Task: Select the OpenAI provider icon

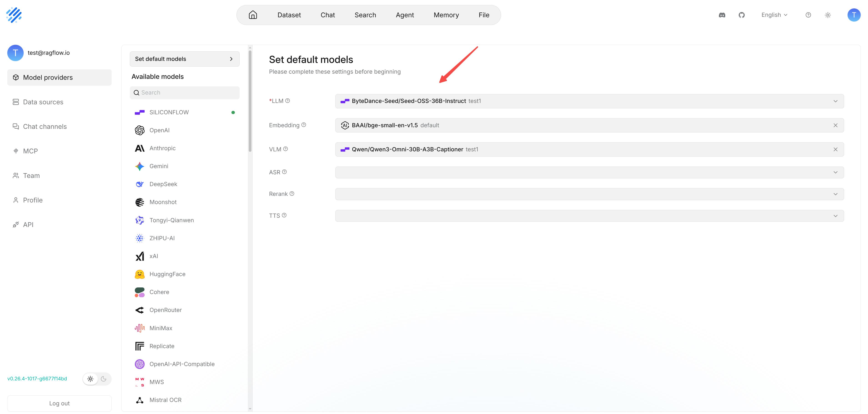Action: point(140,130)
